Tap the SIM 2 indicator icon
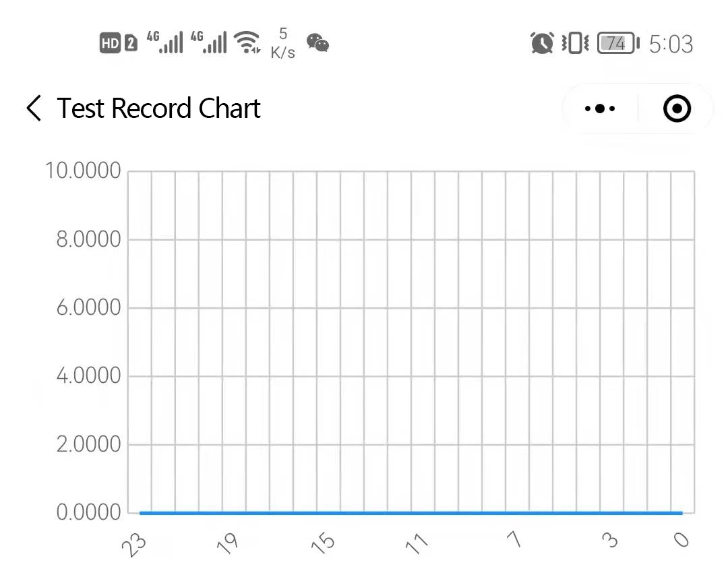Viewport: 728px width, 579px height. tap(131, 42)
